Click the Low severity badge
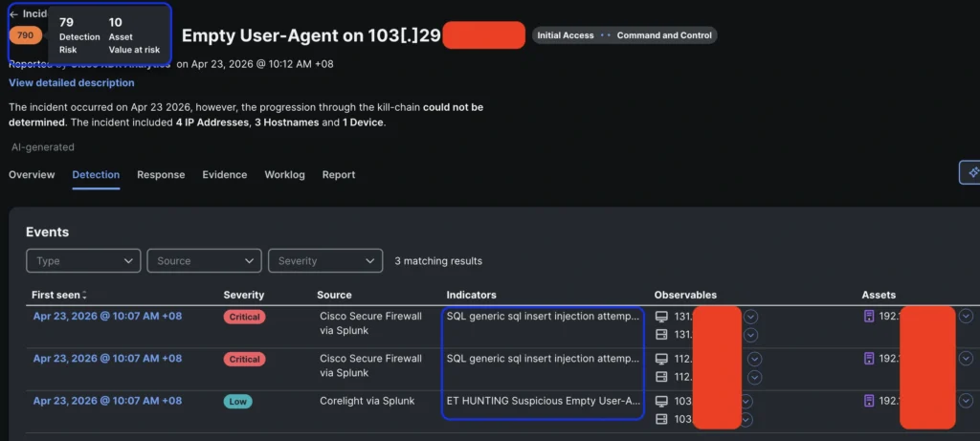Viewport: 980px width, 441px height. coord(238,402)
